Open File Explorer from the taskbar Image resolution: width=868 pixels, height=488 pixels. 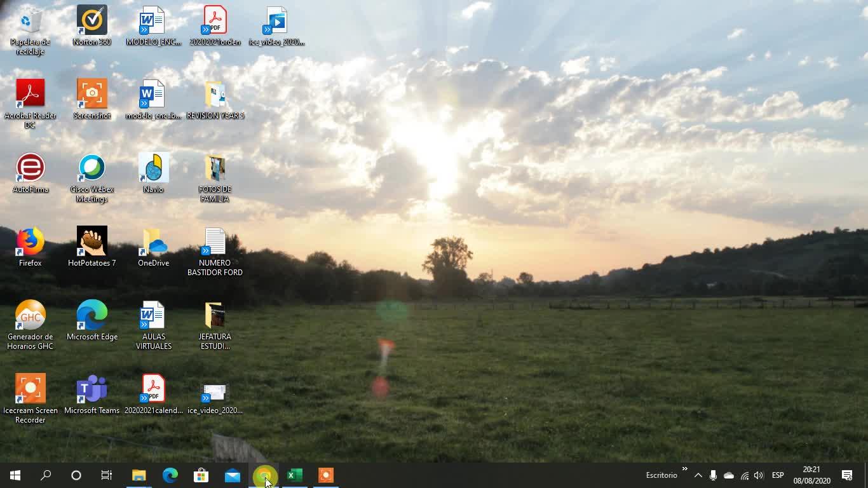(139, 475)
